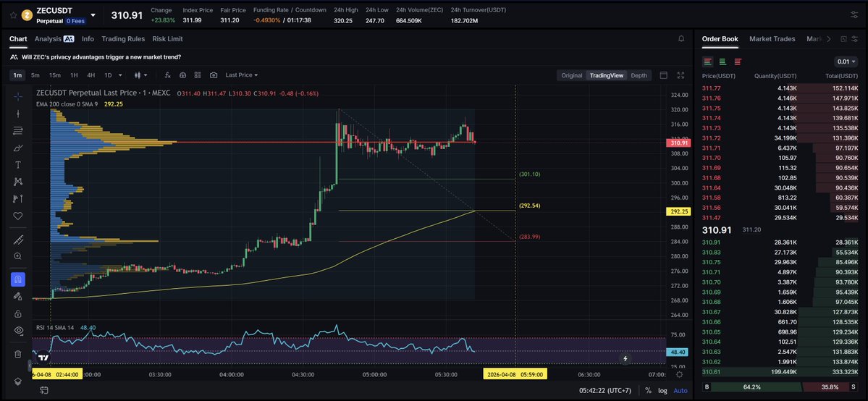Click the lightning quick order icon
Image resolution: width=868 pixels, height=401 pixels.
pyautogui.click(x=625, y=358)
